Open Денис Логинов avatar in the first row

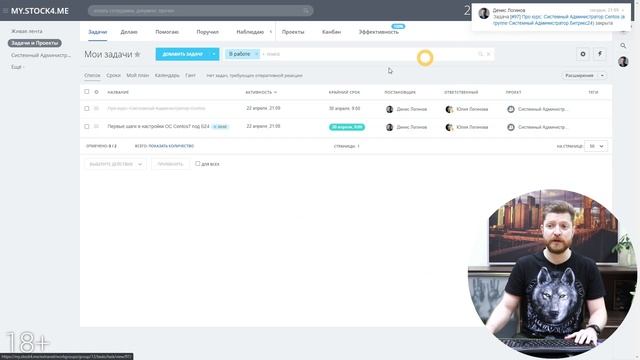(389, 109)
